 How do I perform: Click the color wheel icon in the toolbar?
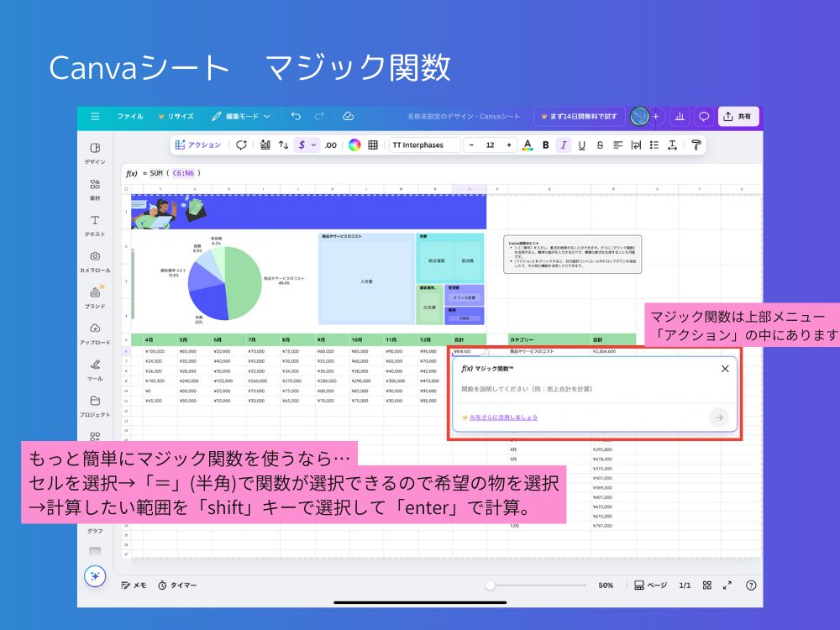pos(355,144)
